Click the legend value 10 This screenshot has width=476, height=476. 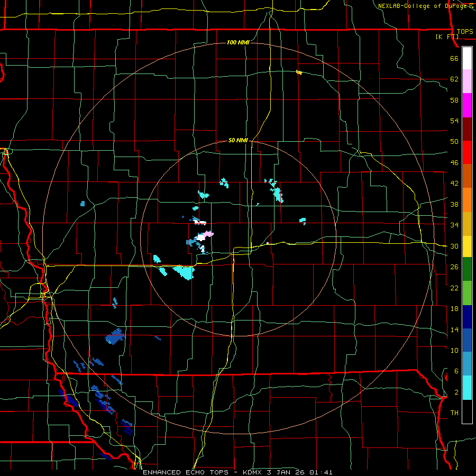pyautogui.click(x=454, y=350)
